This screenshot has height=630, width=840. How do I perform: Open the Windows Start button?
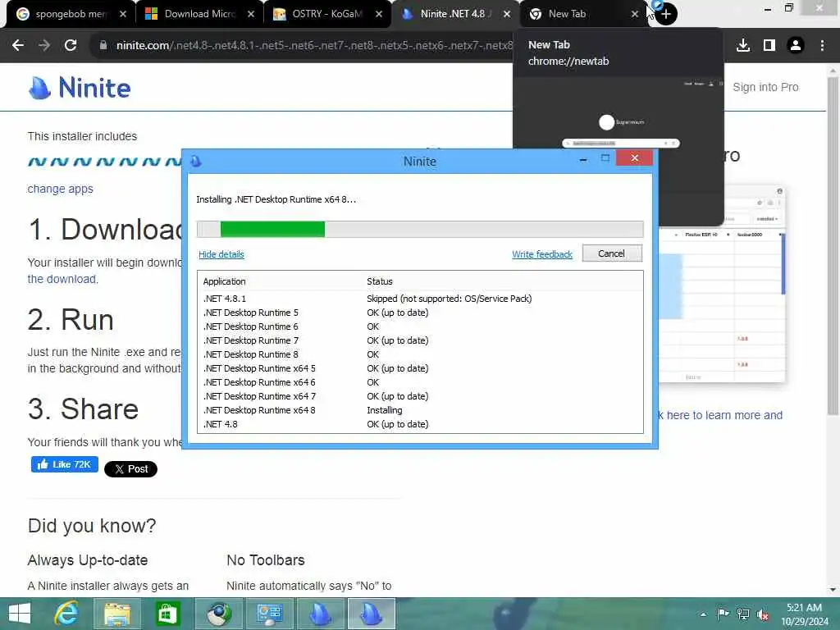(20, 614)
